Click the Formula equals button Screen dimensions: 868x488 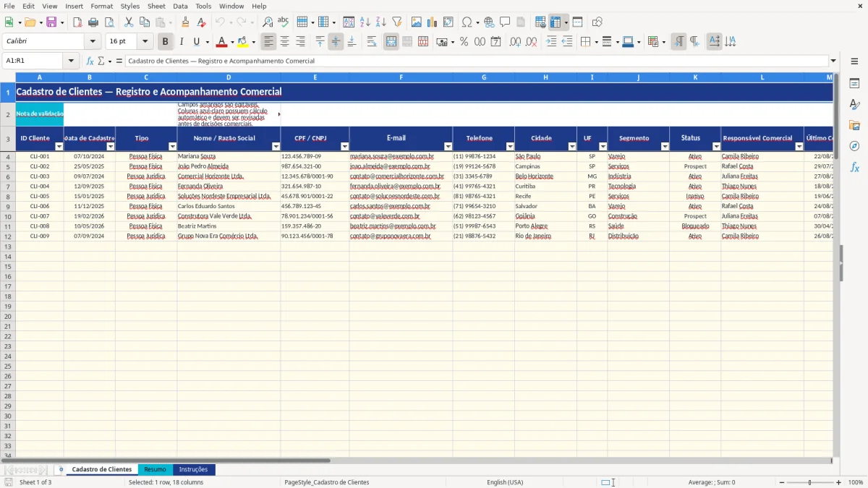click(119, 61)
